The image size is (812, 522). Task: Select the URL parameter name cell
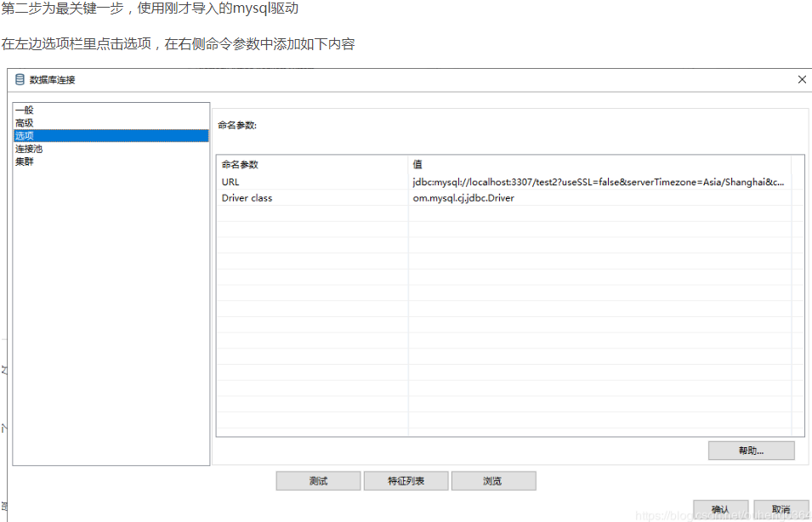pos(312,182)
